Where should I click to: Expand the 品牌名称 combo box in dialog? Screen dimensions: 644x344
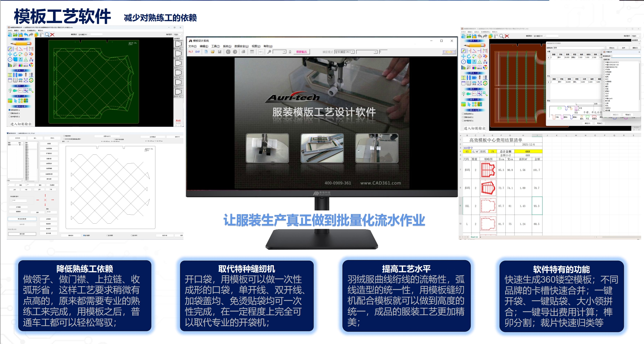click(x=604, y=48)
